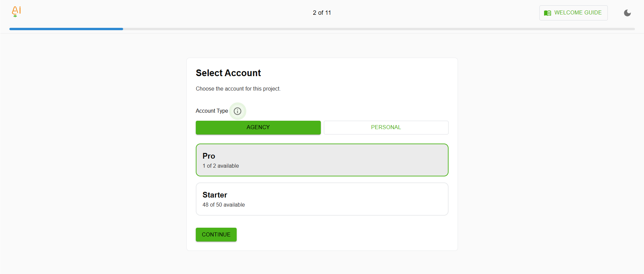Viewport: 644px width, 274px height.
Task: Click the 'Select Account' heading
Action: pos(228,73)
